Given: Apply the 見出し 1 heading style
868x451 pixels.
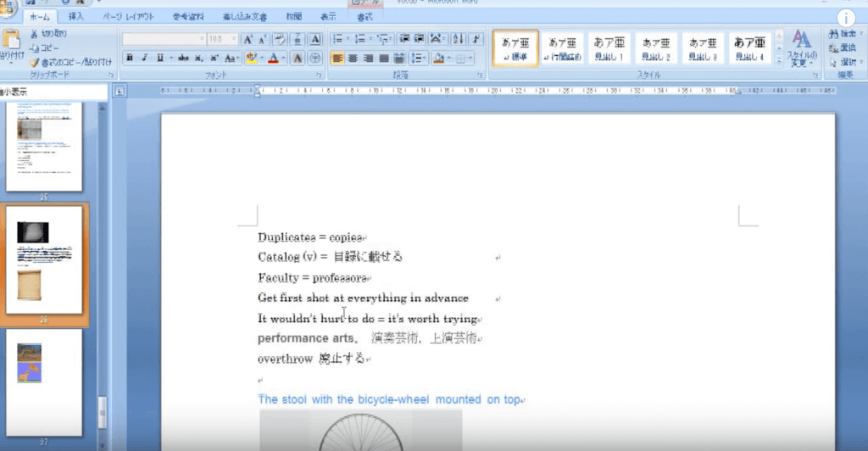Looking at the screenshot, I should (x=609, y=47).
